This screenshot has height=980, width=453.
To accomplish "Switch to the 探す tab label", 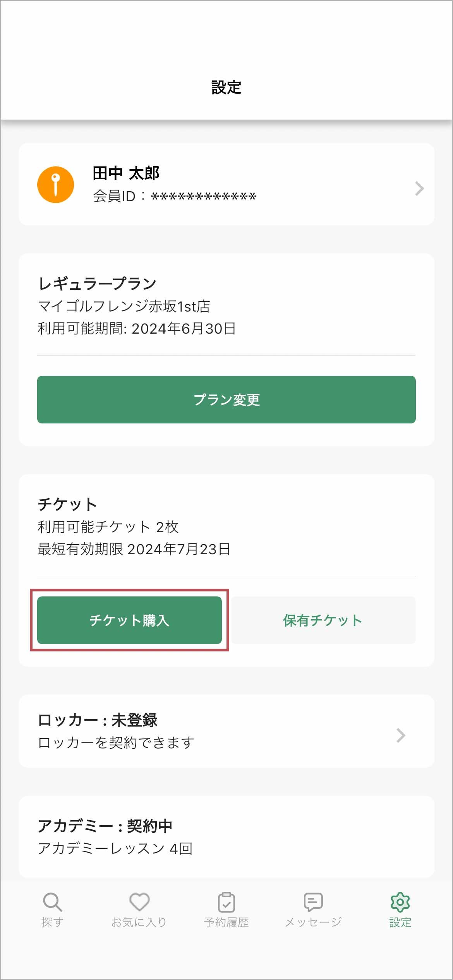I will [x=52, y=923].
